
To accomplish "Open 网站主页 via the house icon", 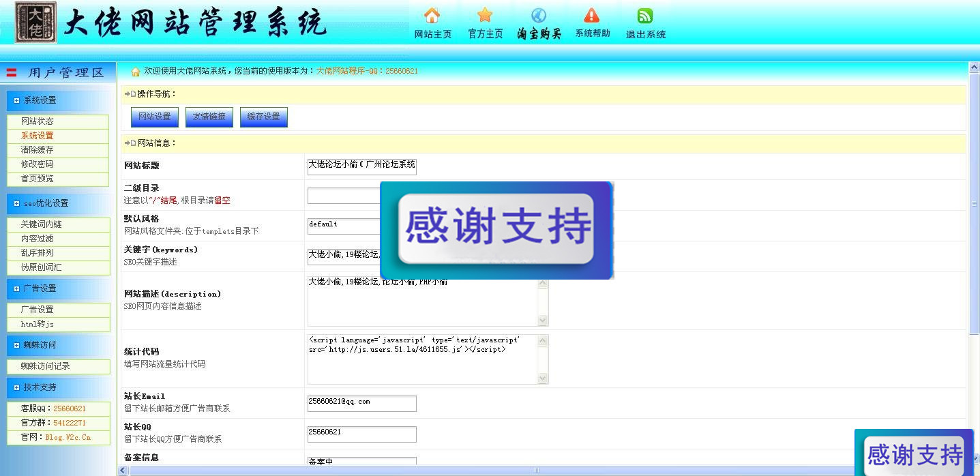I will pyautogui.click(x=432, y=16).
